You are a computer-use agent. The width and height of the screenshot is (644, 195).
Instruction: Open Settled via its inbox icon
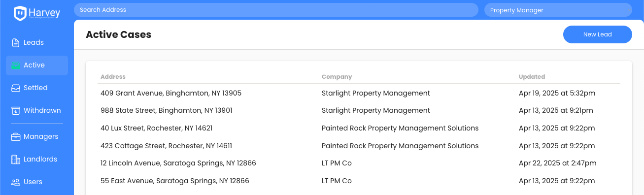[16, 88]
